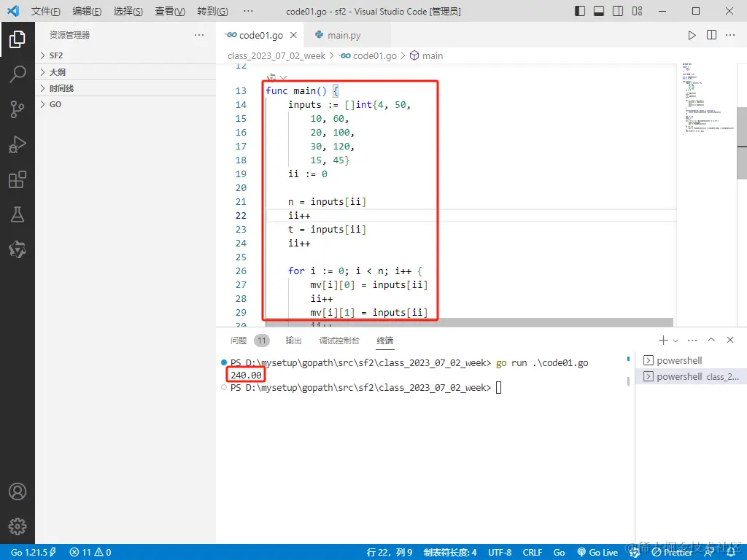Click the VS Code logo icon
The image size is (747, 560).
tap(13, 10)
